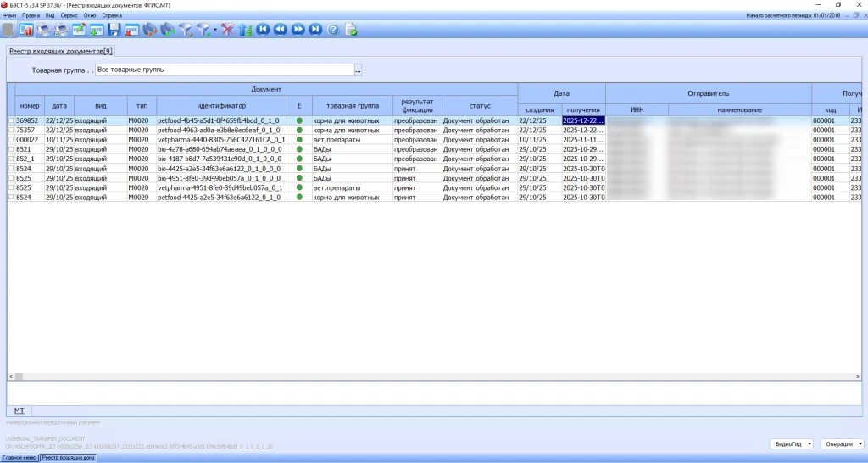Click the first printer icon in toolbar

tap(42, 30)
